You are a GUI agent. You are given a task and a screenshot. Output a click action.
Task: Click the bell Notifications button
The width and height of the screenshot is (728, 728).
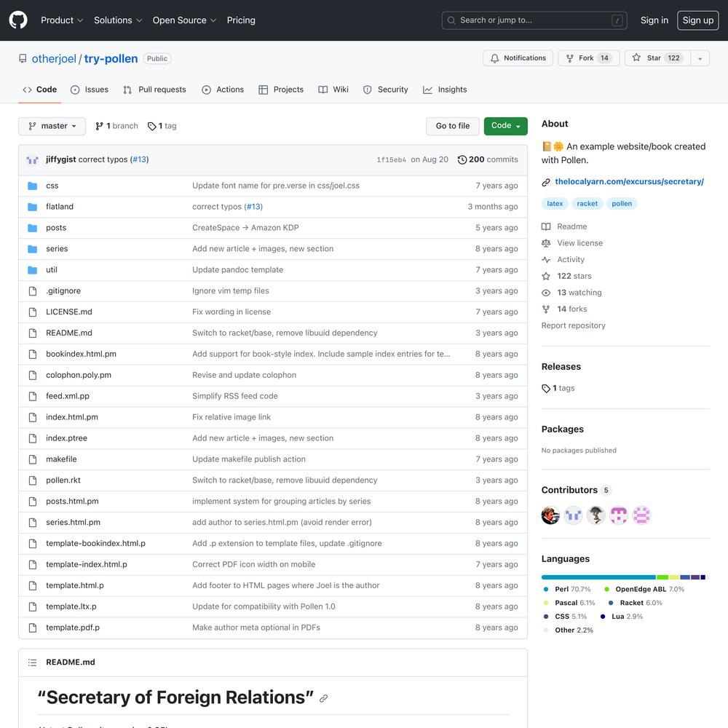pos(518,58)
